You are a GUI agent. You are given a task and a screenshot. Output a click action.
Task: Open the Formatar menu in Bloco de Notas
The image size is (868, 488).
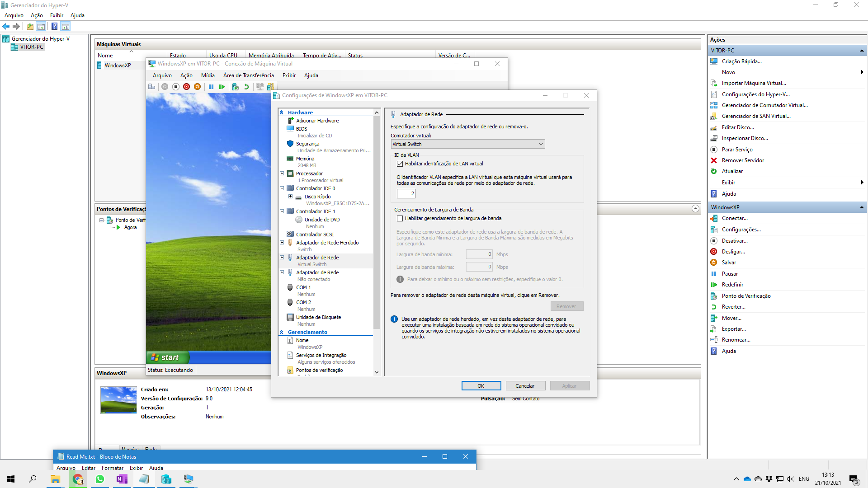click(112, 468)
